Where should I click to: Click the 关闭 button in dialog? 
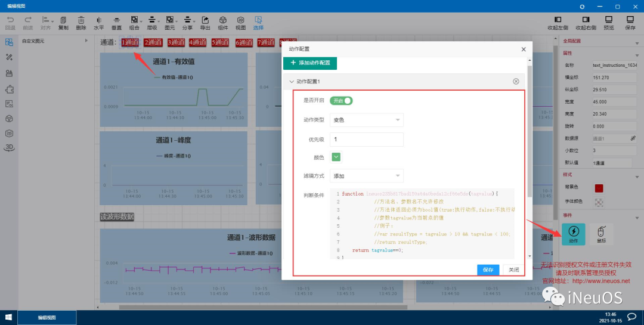(514, 270)
